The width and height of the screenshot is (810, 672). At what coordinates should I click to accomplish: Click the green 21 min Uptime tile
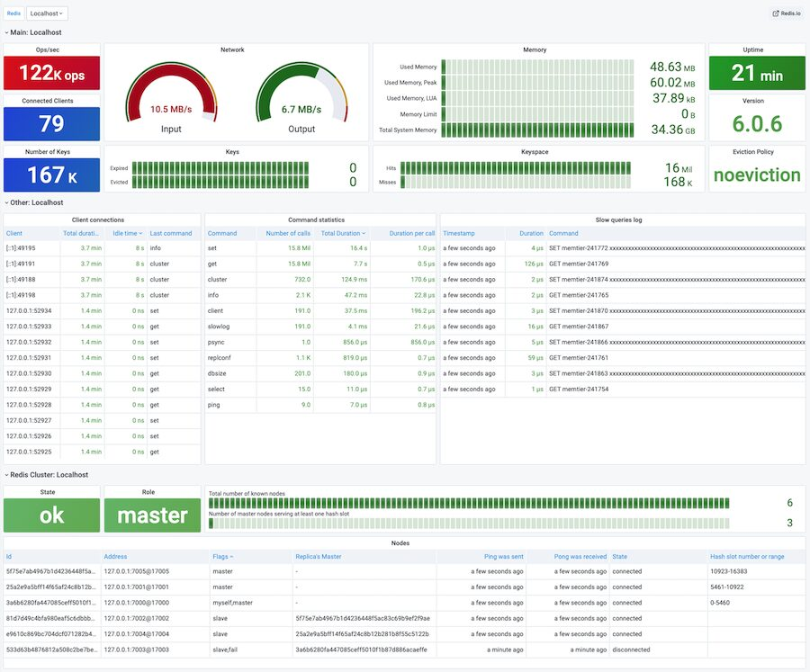point(756,72)
